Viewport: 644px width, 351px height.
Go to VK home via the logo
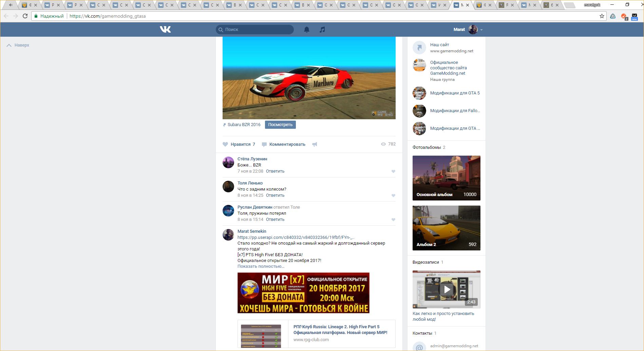coord(165,30)
